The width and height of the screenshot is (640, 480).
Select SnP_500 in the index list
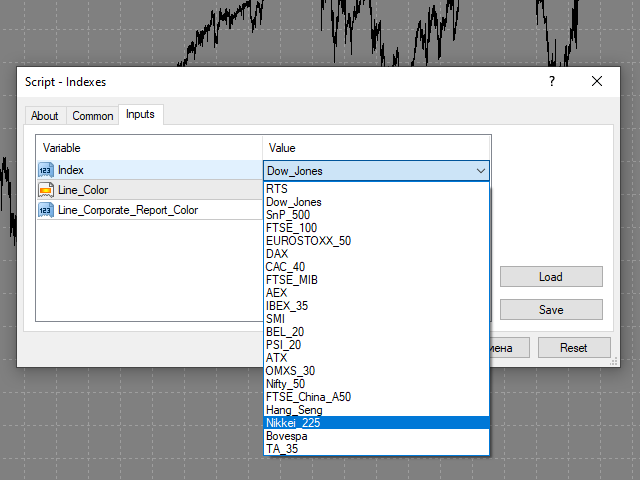[376, 215]
